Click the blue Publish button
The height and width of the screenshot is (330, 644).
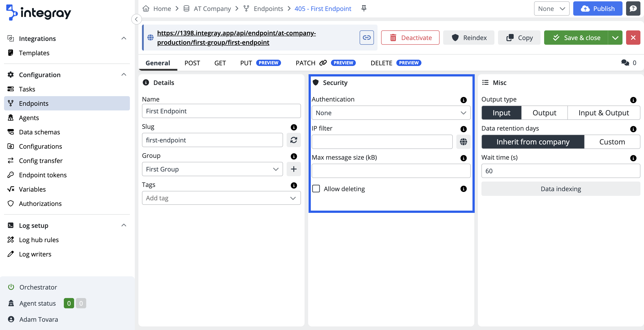pyautogui.click(x=597, y=8)
